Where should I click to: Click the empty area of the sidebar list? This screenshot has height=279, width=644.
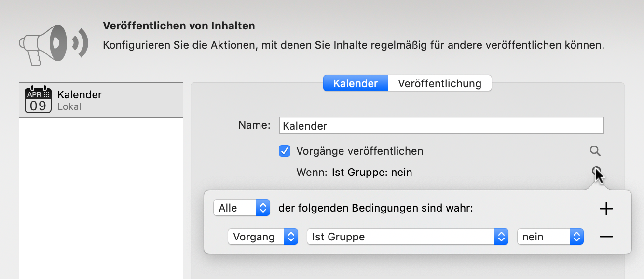[x=101, y=198]
